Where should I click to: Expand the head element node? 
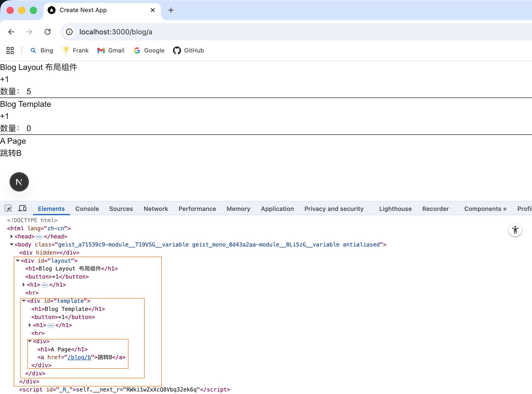click(11, 236)
